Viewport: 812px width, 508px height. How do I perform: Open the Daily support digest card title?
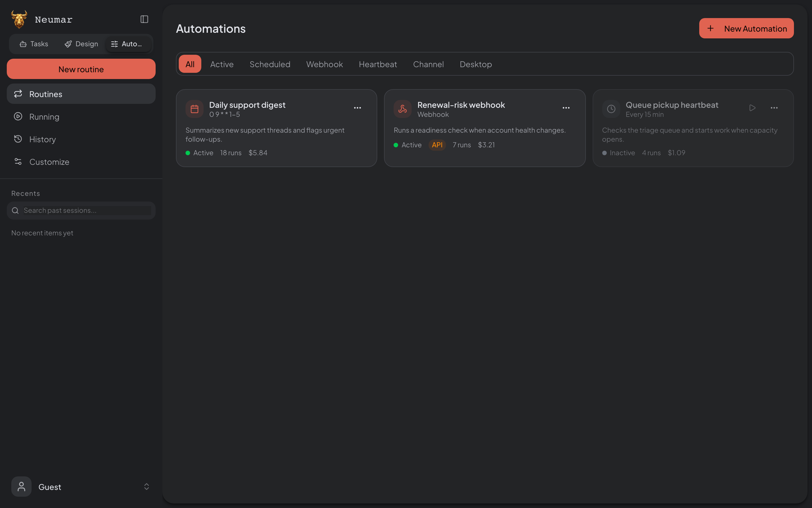point(247,105)
